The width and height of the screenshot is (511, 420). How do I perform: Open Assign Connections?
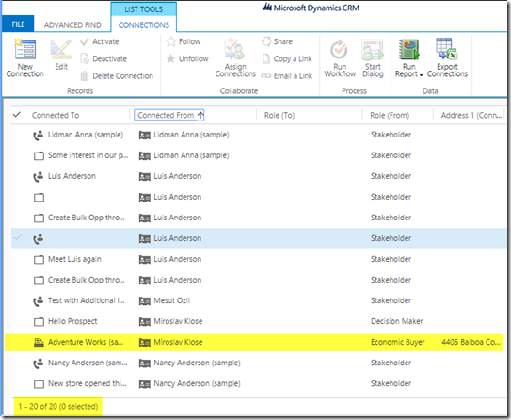(235, 58)
